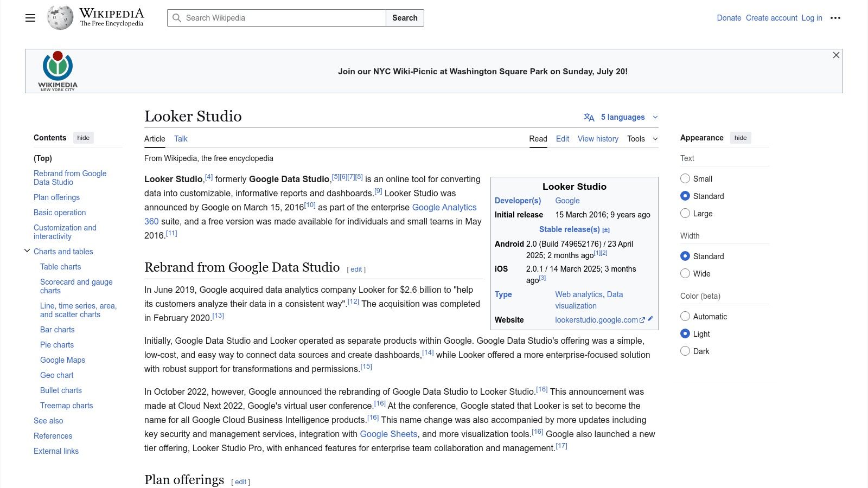Jump to Line, time series, area charts entry
The height and width of the screenshot is (488, 868).
coord(78,310)
